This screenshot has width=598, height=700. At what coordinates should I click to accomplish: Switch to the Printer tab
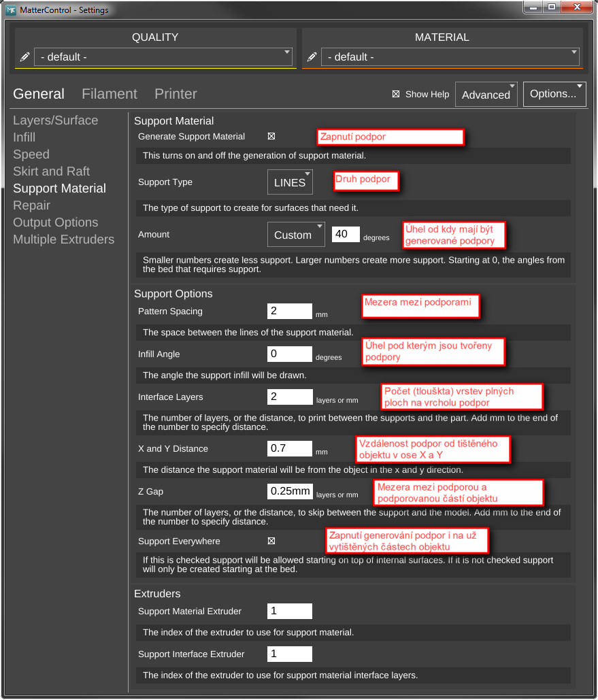tap(175, 94)
